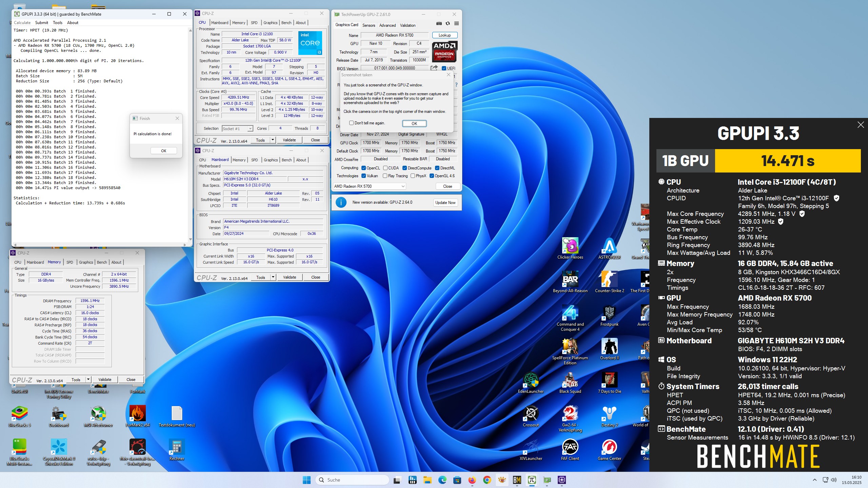This screenshot has height=488, width=868.
Task: Click the BIOS version export share icon
Action: (434, 68)
